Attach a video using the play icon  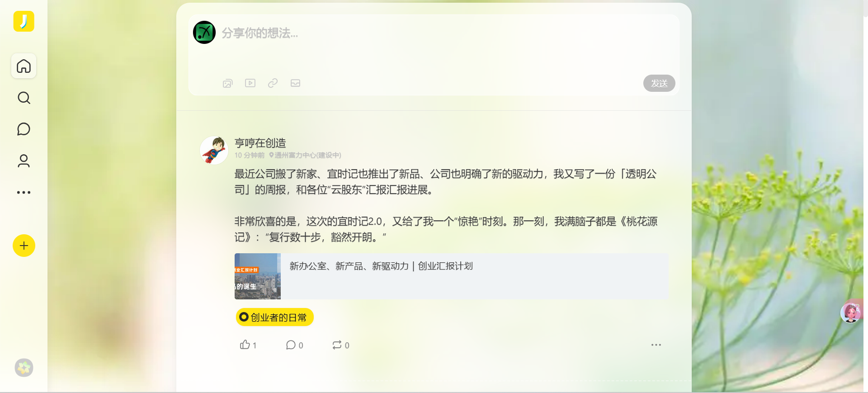pyautogui.click(x=250, y=83)
